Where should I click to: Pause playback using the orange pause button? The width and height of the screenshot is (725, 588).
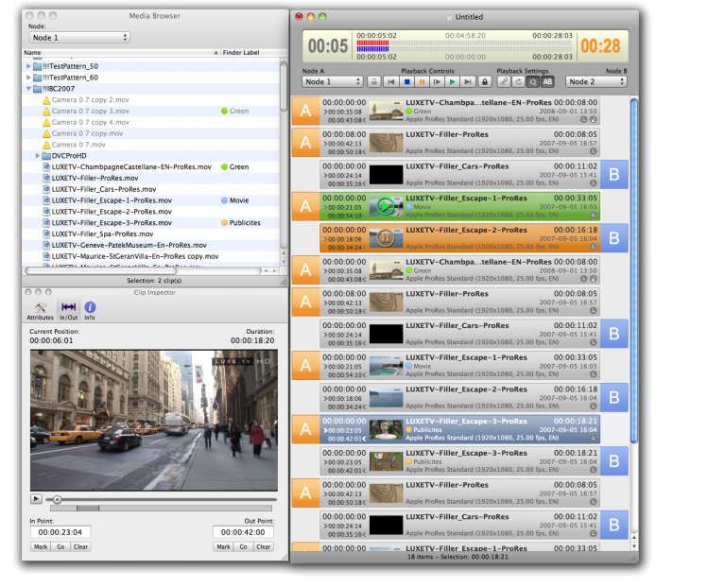click(422, 82)
